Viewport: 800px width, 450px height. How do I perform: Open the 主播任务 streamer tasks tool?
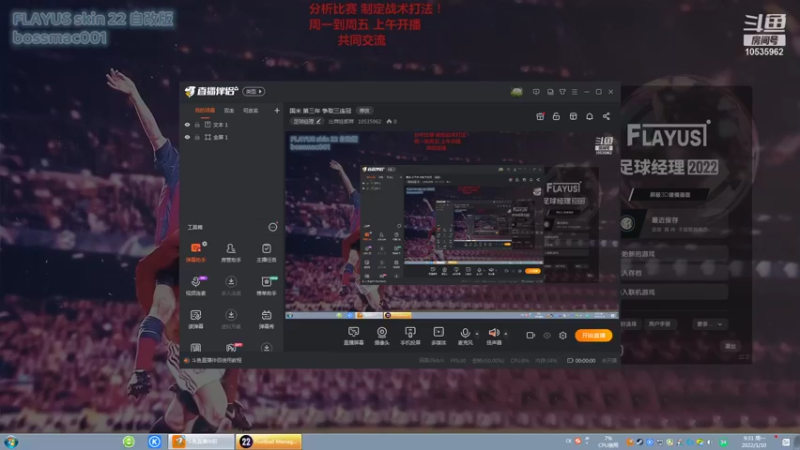click(266, 253)
